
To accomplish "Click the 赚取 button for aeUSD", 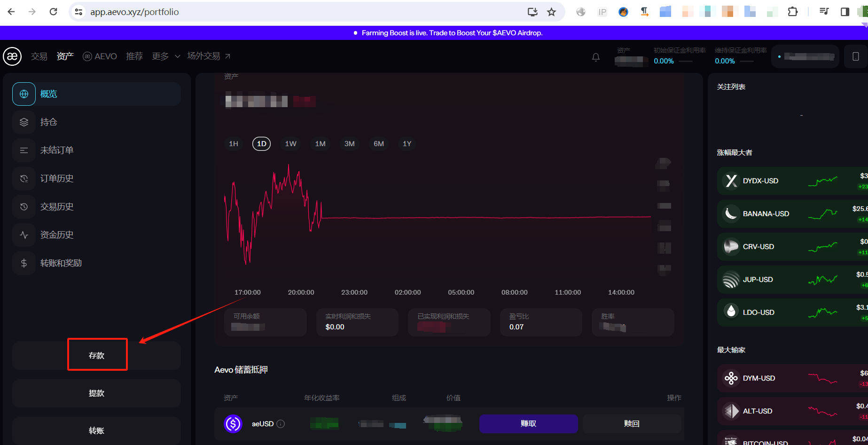I will (x=529, y=424).
